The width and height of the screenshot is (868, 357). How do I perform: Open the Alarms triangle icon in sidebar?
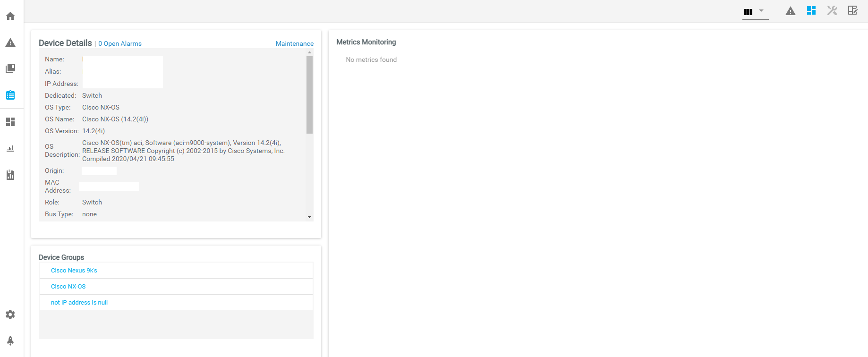10,42
